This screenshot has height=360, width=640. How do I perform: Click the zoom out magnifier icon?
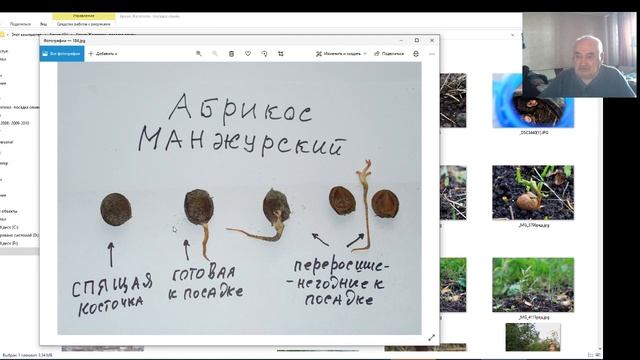pyautogui.click(x=215, y=53)
